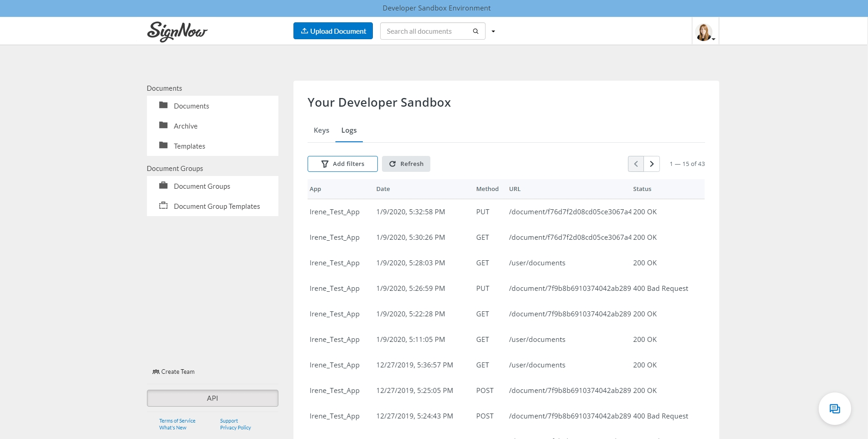This screenshot has width=868, height=439.
Task: Click the Developer Sandbox Environment banner text
Action: [436, 8]
